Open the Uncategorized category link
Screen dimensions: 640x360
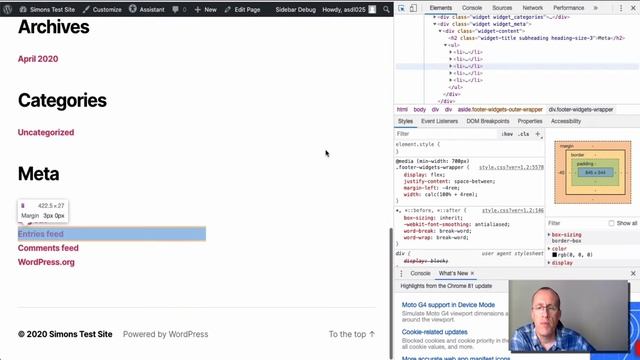pyautogui.click(x=46, y=132)
